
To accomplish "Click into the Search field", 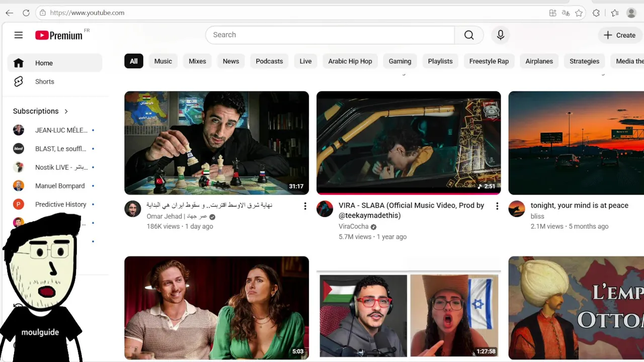I will 330,35.
